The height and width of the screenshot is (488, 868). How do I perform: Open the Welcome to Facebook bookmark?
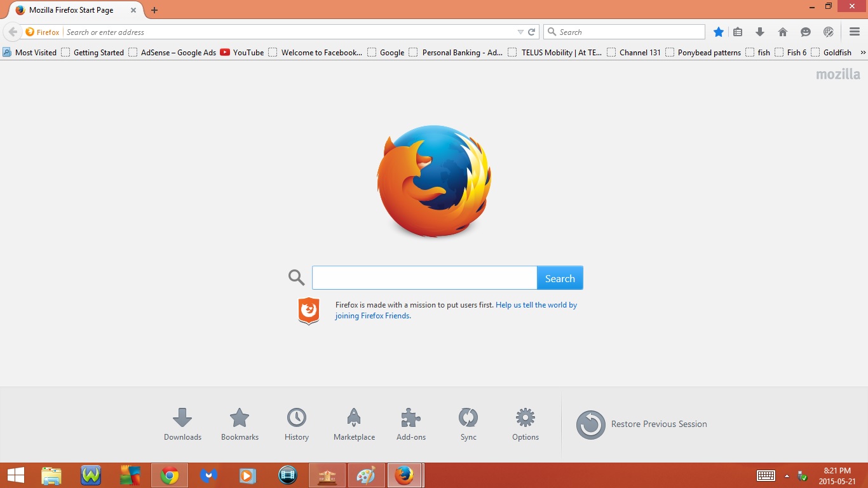[x=315, y=52]
